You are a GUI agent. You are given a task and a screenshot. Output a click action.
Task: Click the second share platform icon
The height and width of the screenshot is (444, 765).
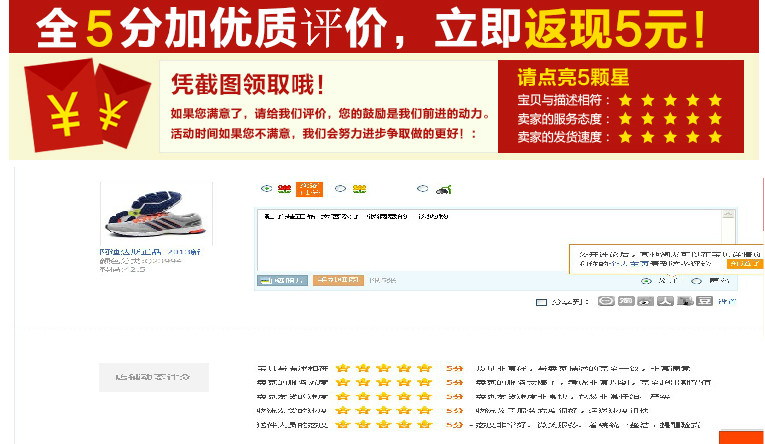626,301
